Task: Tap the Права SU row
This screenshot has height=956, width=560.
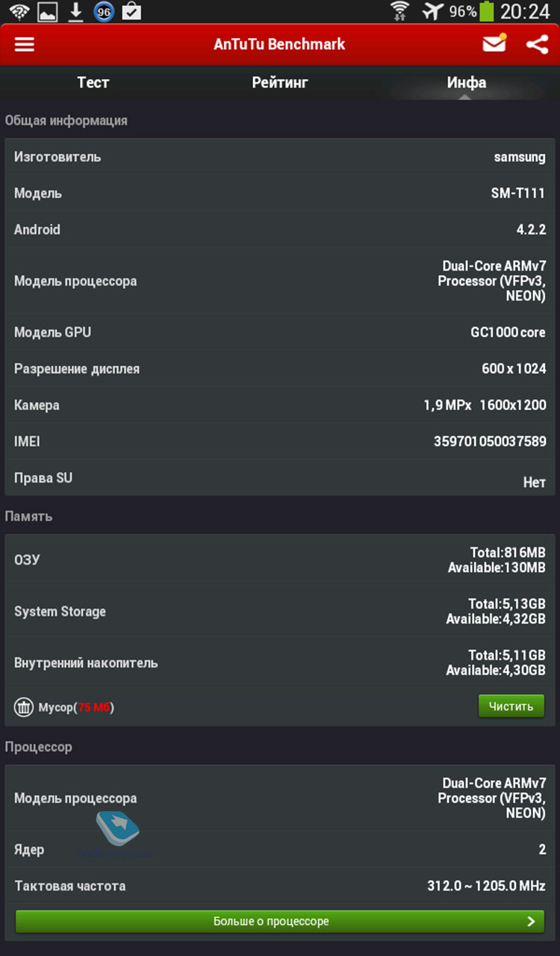Action: [x=280, y=479]
